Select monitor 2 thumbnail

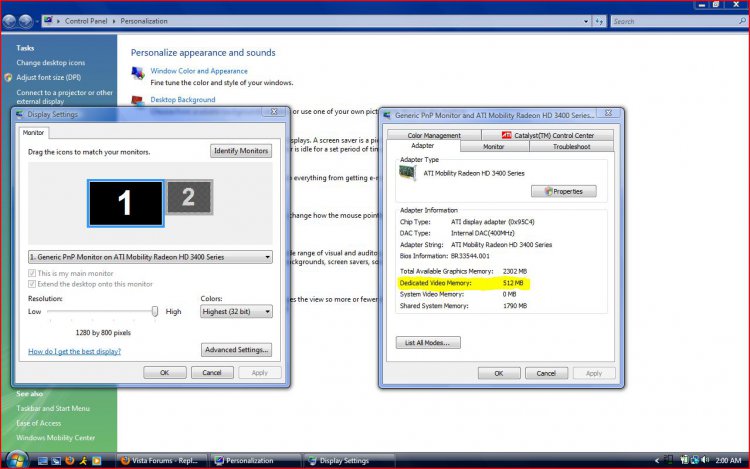click(189, 197)
